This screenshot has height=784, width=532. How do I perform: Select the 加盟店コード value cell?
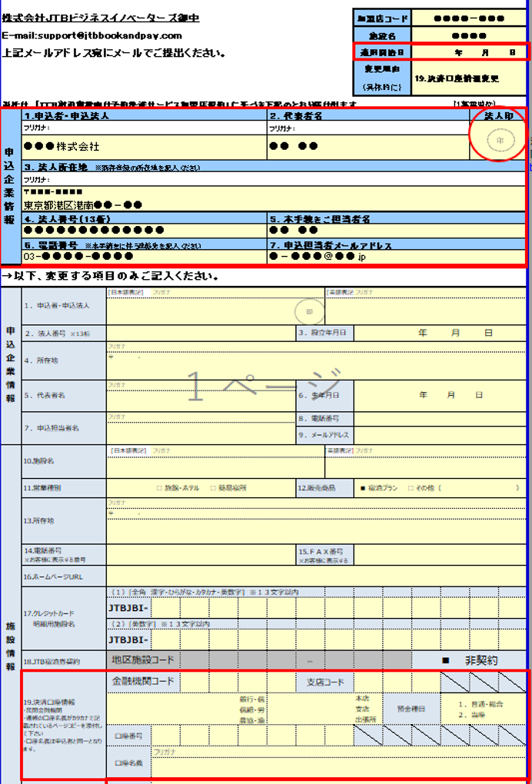click(468, 19)
